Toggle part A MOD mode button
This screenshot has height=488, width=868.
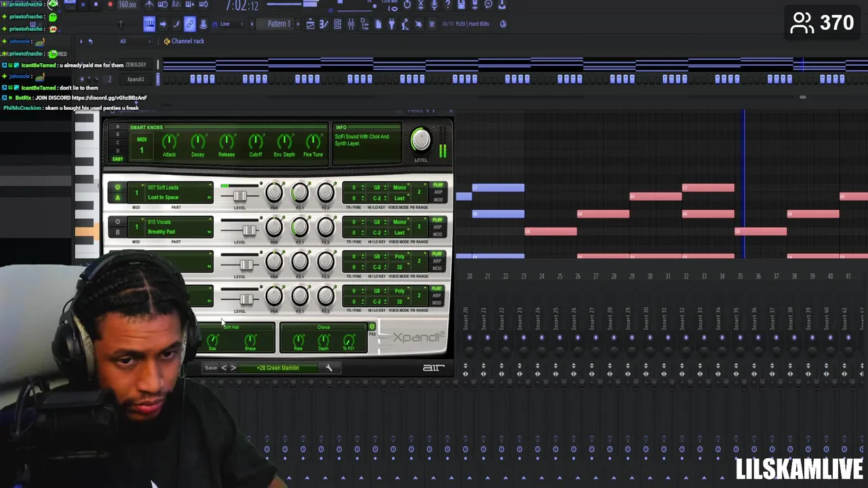point(438,200)
